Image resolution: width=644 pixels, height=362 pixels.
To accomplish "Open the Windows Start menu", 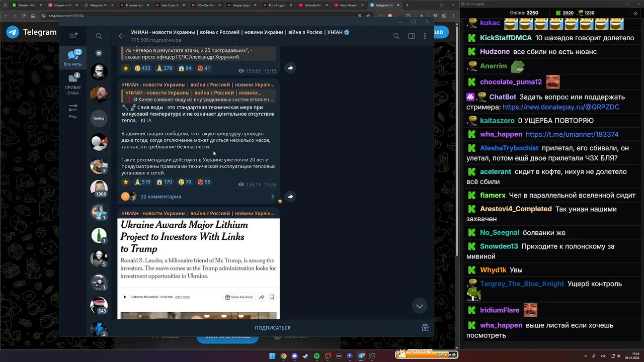I will click(x=272, y=356).
